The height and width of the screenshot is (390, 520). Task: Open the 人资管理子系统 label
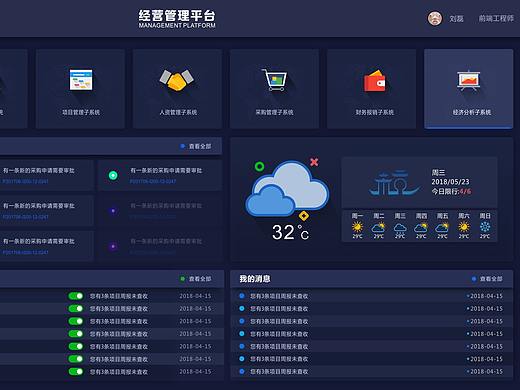[x=178, y=112]
